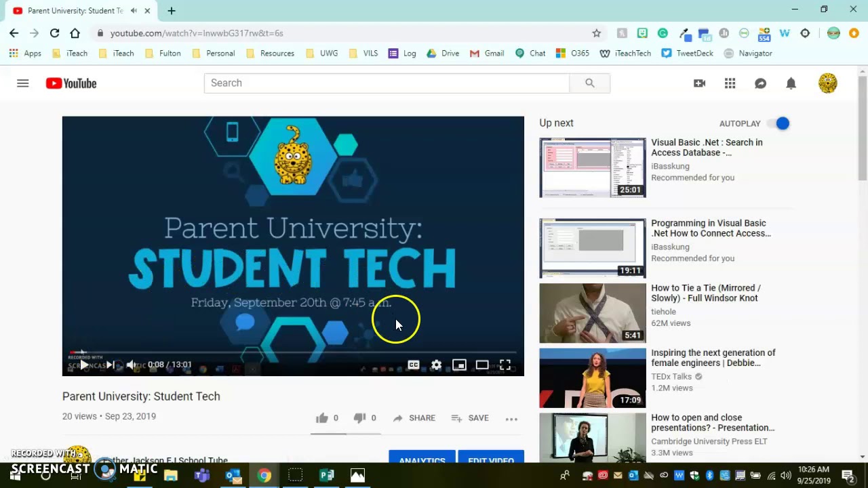Open File Explorer from the taskbar
Screen dimensions: 868x488
coord(171,476)
